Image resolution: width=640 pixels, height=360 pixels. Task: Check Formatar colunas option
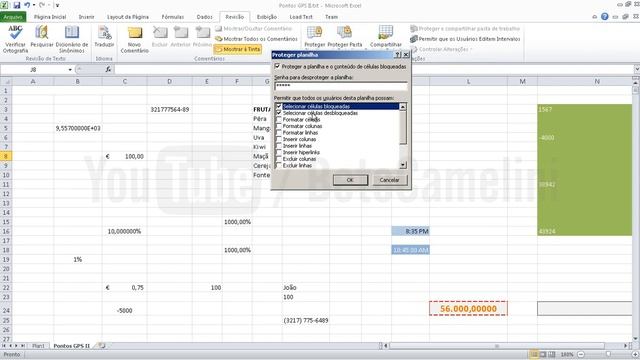point(279,126)
